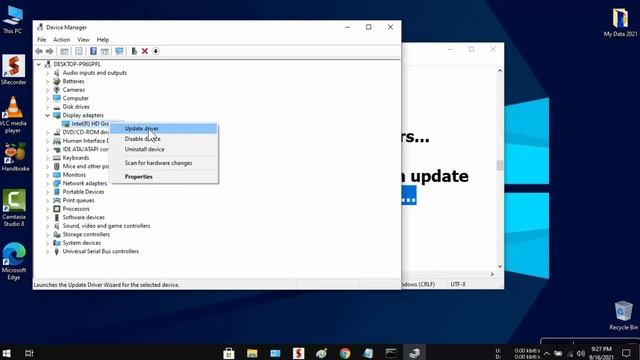Screen dimensions: 640x360
Task: Open the Help menu
Action: tap(103, 40)
